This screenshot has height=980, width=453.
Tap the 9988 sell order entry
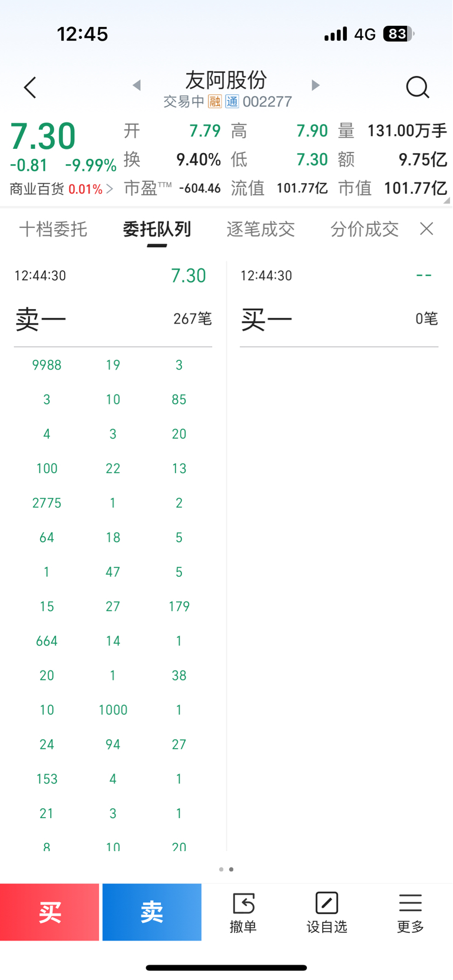(47, 365)
